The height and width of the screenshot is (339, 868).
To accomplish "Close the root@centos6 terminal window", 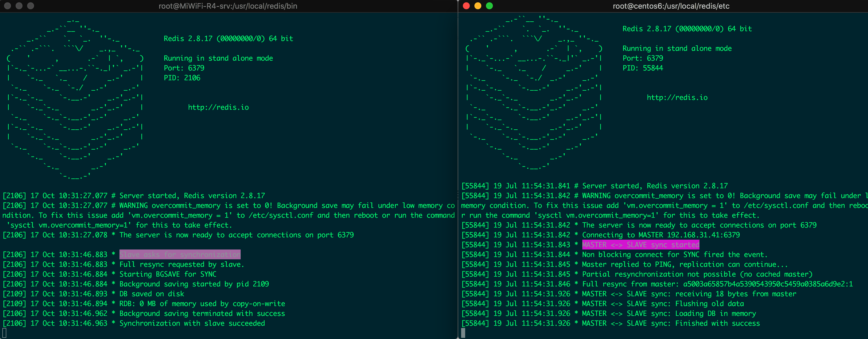I will (466, 6).
